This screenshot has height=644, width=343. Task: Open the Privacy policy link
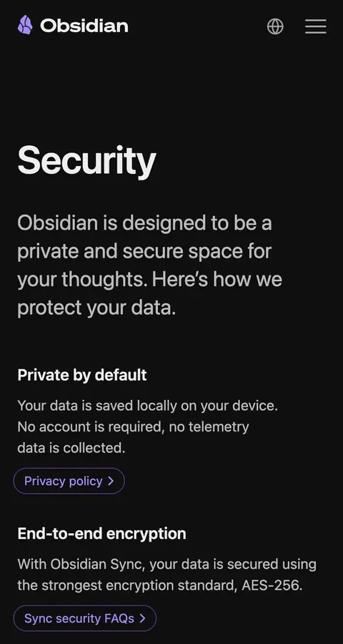click(69, 481)
